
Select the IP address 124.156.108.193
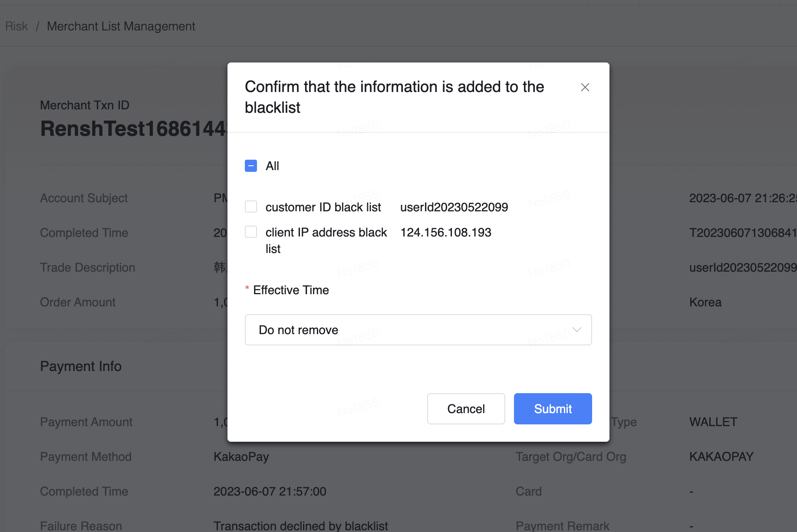[445, 233]
